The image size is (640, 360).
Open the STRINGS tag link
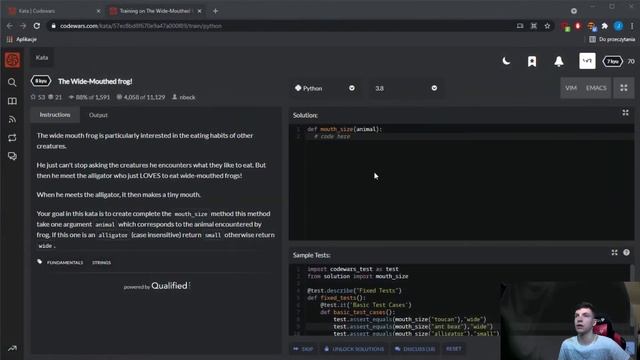point(101,262)
